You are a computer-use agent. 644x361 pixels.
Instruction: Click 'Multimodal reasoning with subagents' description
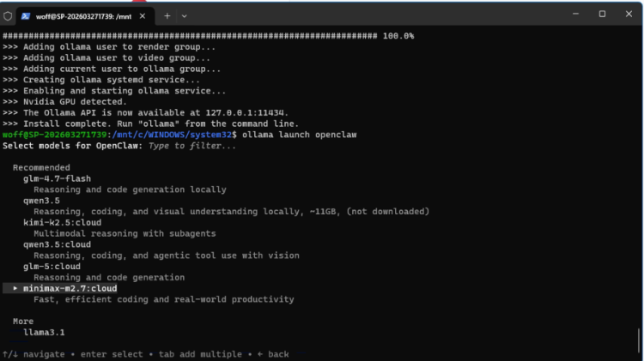(125, 233)
